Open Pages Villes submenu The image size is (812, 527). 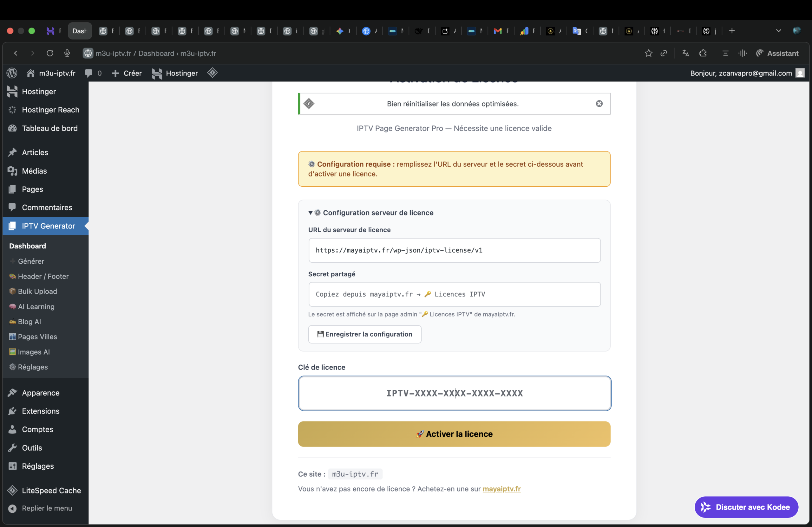(37, 337)
